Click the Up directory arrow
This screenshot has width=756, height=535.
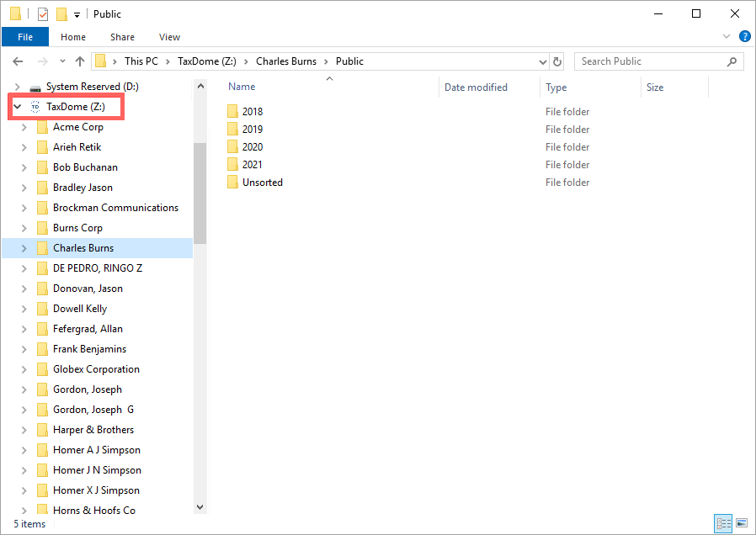(x=80, y=61)
